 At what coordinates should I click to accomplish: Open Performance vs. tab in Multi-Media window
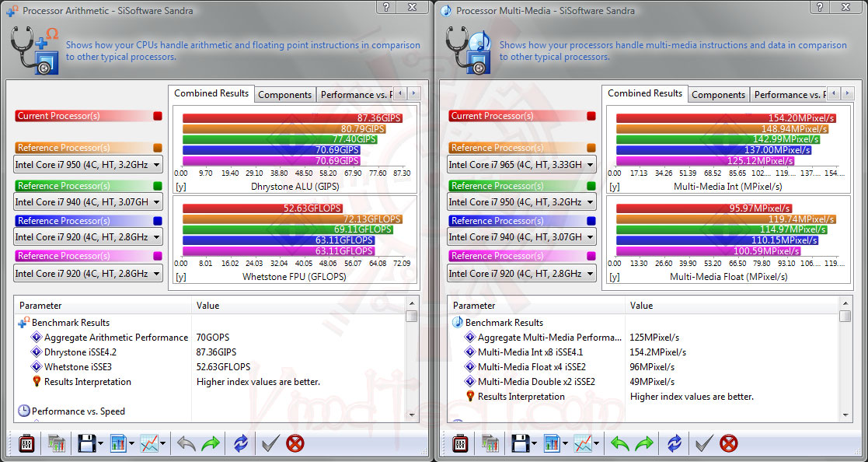(789, 95)
